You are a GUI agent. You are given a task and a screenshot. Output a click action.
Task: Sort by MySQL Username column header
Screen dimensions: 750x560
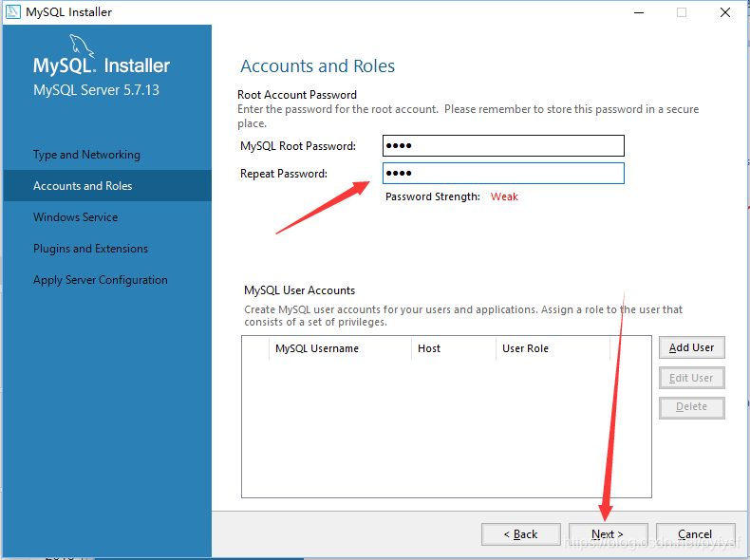340,348
